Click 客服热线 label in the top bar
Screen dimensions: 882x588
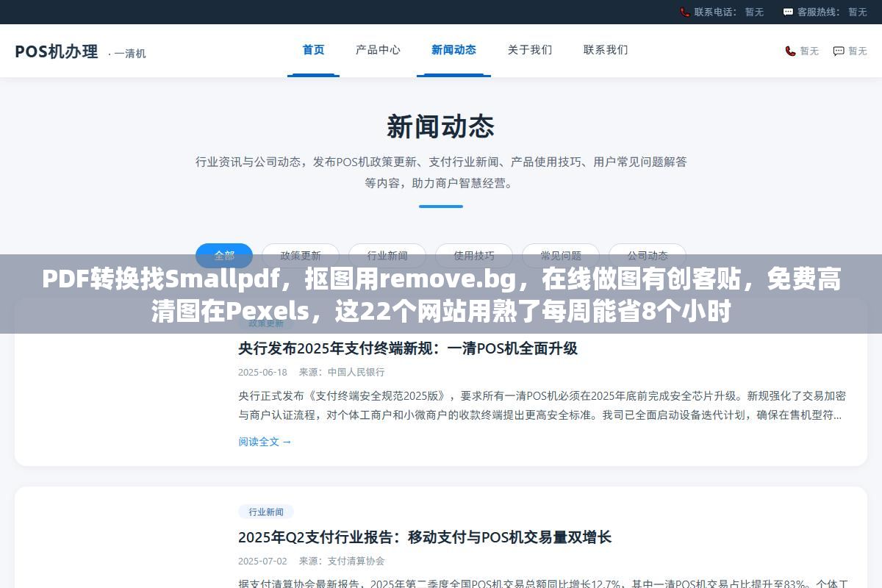(x=820, y=12)
